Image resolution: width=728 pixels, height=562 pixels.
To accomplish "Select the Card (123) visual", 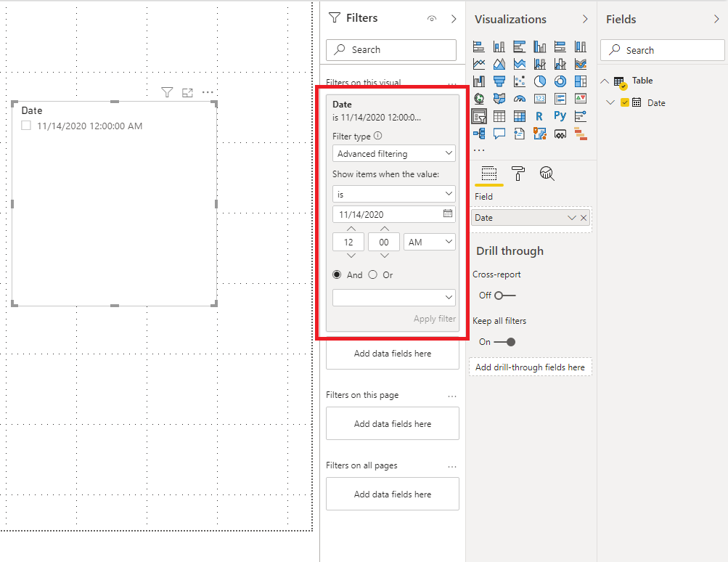I will coord(539,99).
